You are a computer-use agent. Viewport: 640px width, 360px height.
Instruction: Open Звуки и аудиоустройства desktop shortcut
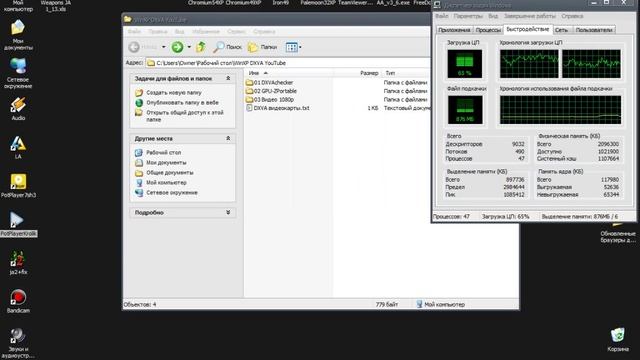click(18, 343)
